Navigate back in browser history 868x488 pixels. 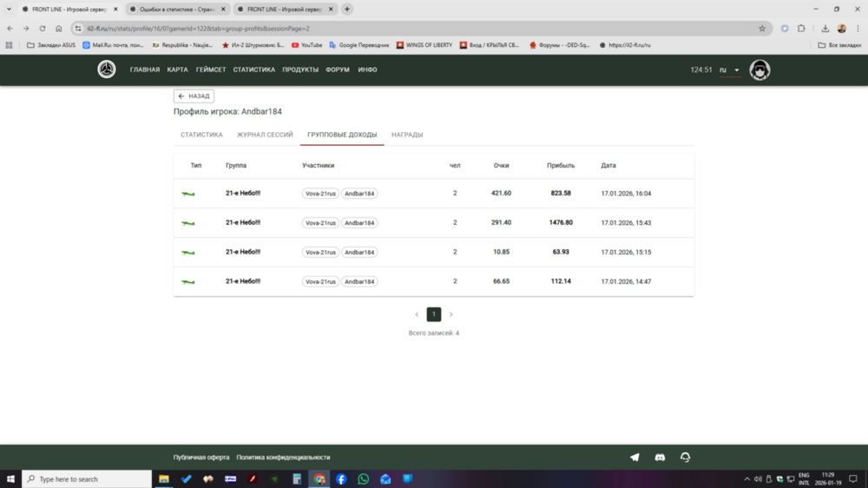[10, 29]
